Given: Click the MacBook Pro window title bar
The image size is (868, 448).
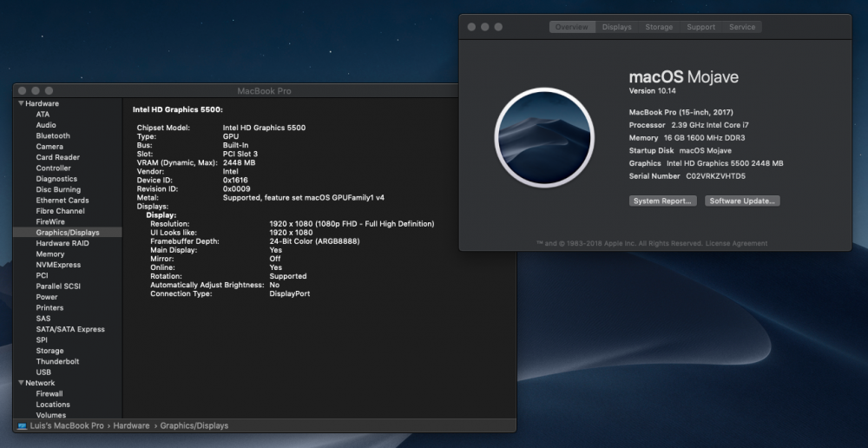Looking at the screenshot, I should pos(264,91).
